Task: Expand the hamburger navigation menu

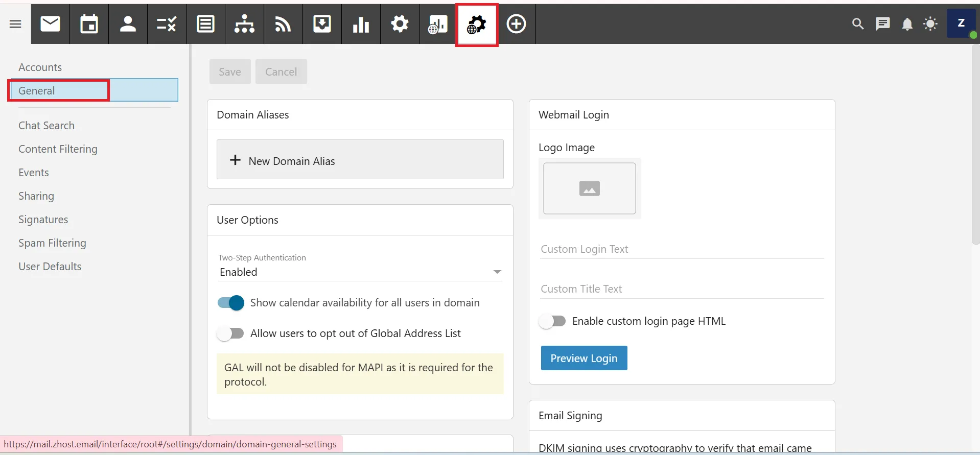Action: 15,24
